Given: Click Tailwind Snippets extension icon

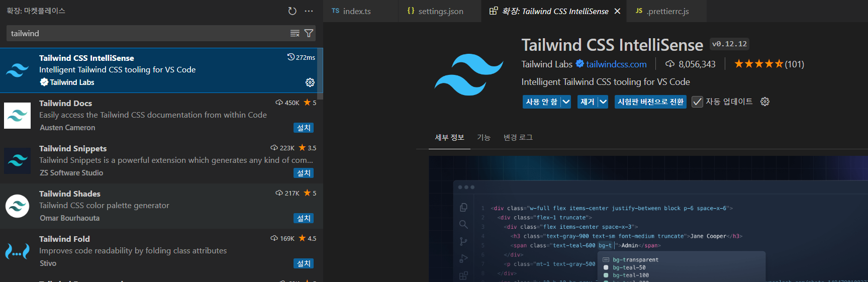Looking at the screenshot, I should coord(17,161).
